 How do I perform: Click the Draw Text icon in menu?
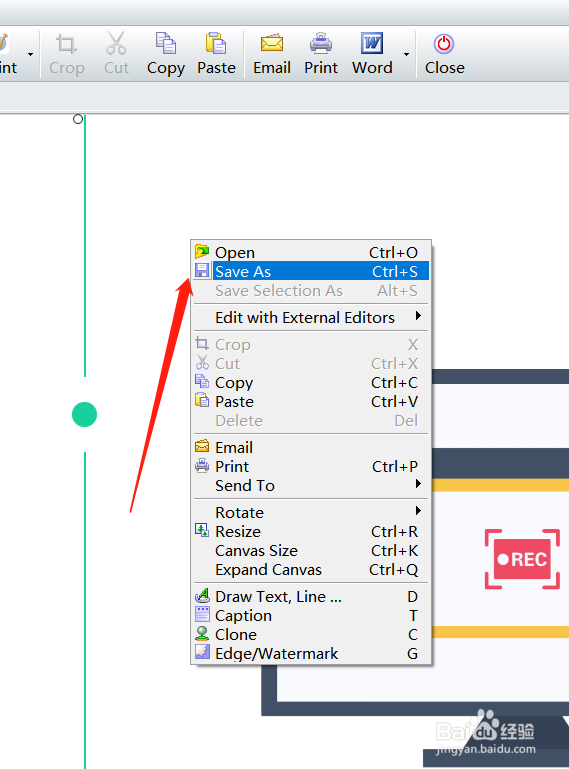tap(202, 595)
